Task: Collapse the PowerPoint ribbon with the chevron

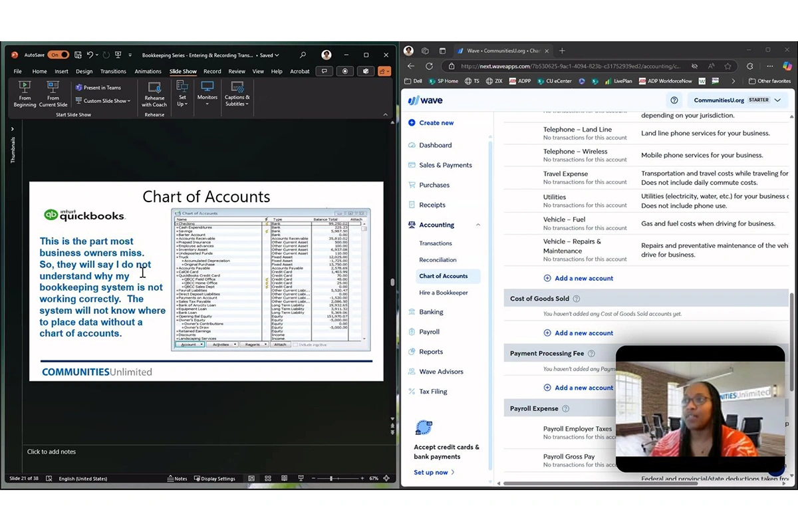Action: coord(387,114)
